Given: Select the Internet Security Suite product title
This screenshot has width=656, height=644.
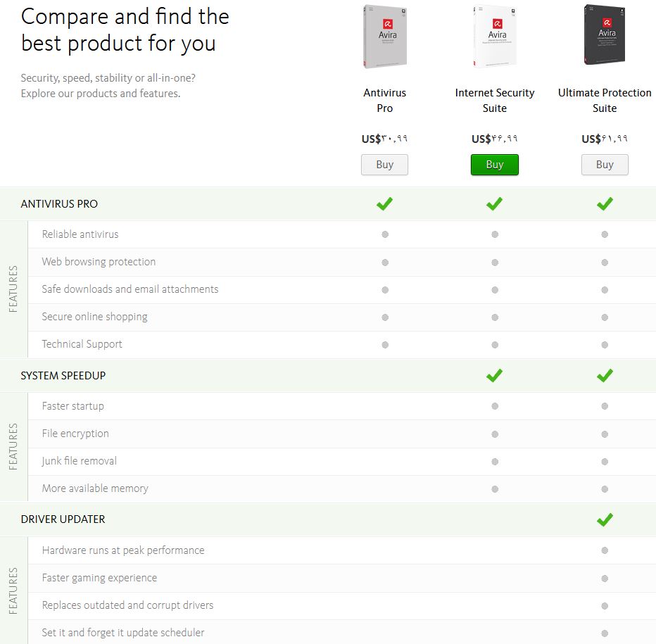Looking at the screenshot, I should click(494, 101).
